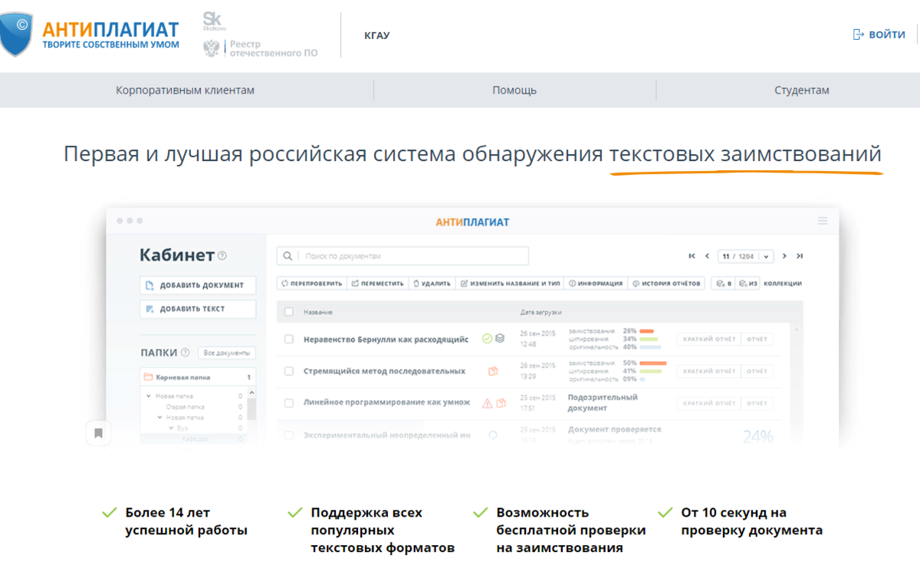Click the search magnifier icon
Viewport: 920px width, 588px height.
(x=288, y=256)
